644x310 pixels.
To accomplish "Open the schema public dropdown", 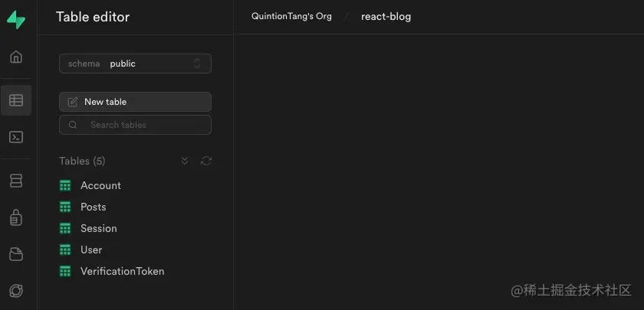I will click(x=135, y=64).
